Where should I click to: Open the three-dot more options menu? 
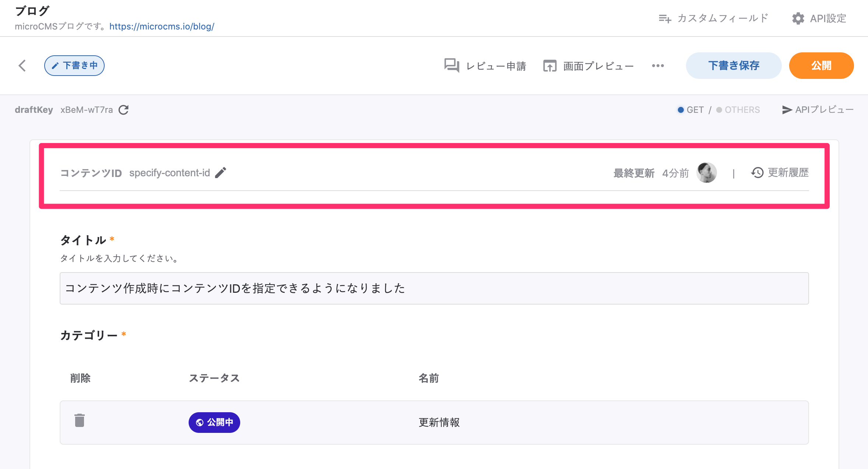tap(658, 66)
